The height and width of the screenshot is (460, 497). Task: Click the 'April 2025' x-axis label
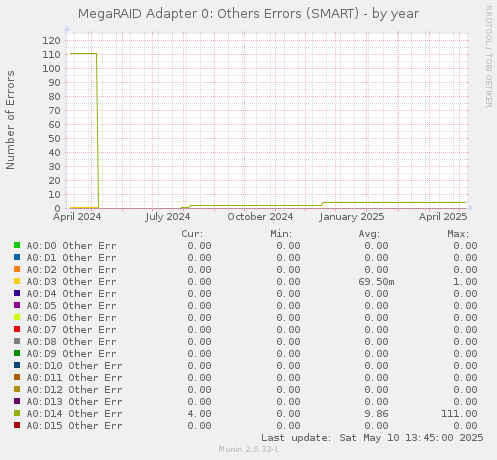(443, 217)
